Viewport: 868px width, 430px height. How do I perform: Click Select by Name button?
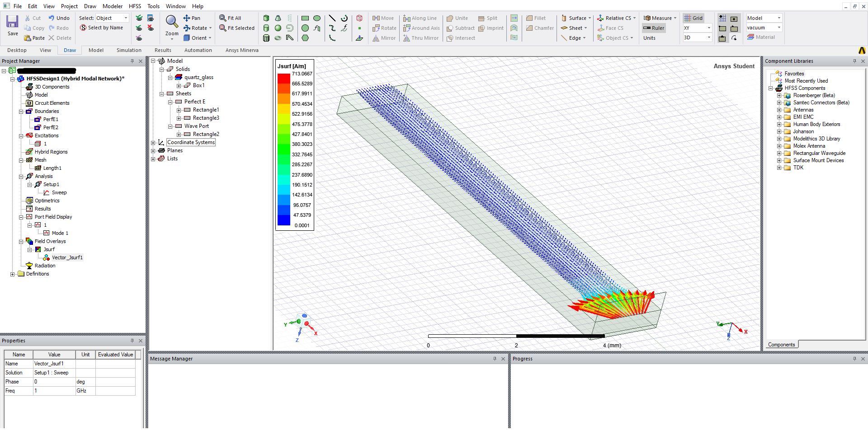pos(101,28)
